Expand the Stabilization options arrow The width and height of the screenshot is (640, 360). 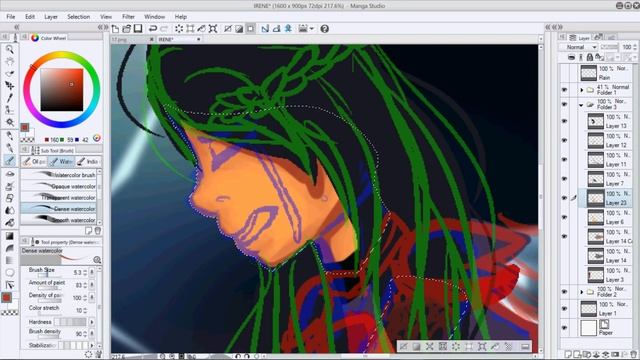92,345
